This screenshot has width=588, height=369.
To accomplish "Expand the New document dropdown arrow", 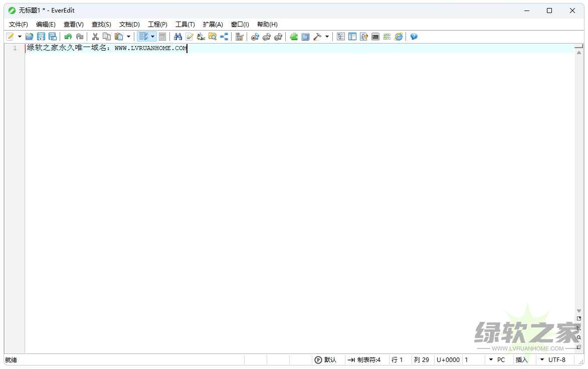I will pos(20,37).
